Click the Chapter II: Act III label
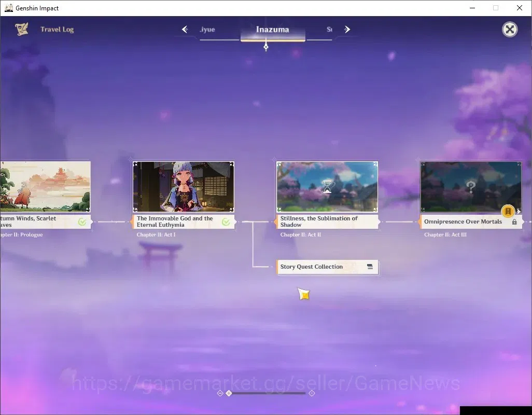The image size is (532, 415). [445, 234]
